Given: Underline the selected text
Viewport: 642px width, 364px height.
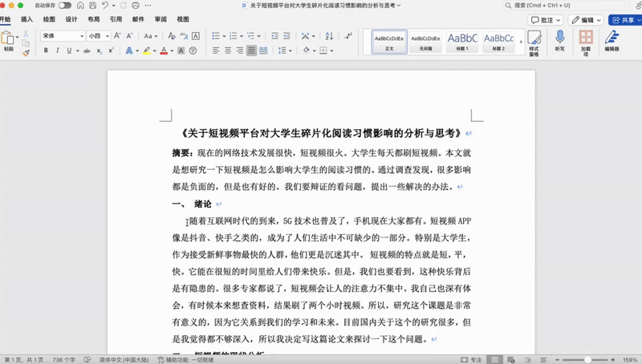Looking at the screenshot, I should (69, 51).
